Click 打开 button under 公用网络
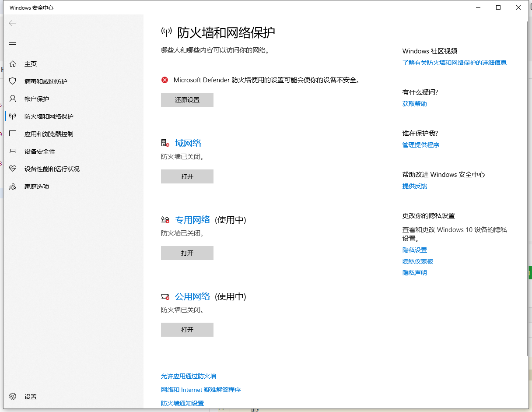 187,330
